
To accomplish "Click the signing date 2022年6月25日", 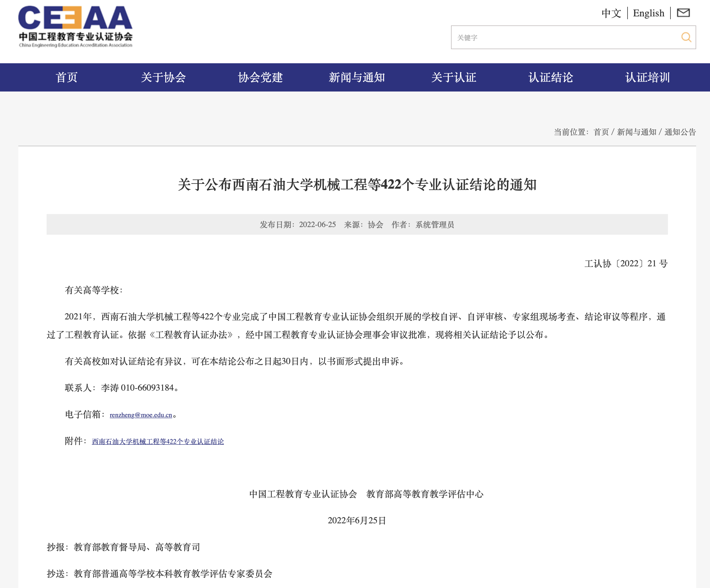I will pos(357,521).
